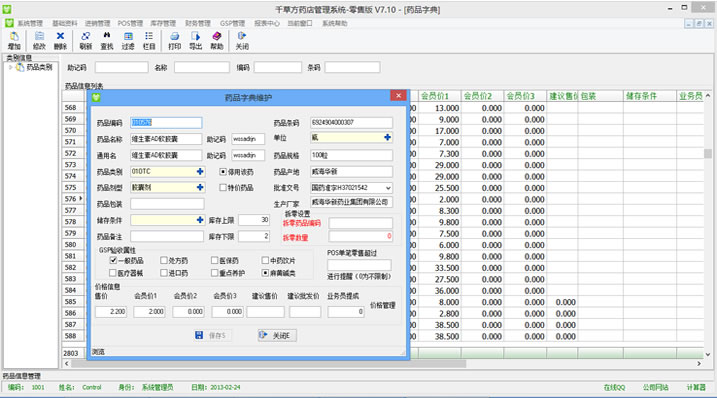
Task: Click the 储存条件 column header in table
Action: tap(649, 96)
